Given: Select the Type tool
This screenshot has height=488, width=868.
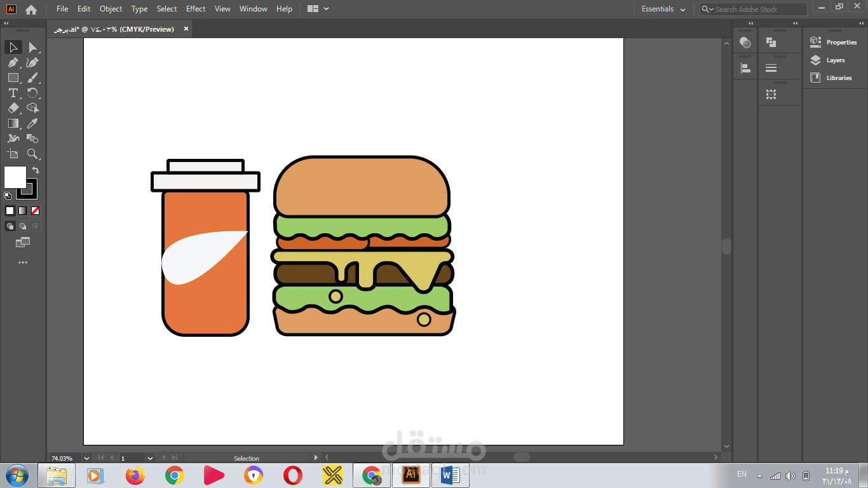Looking at the screenshot, I should 13,93.
